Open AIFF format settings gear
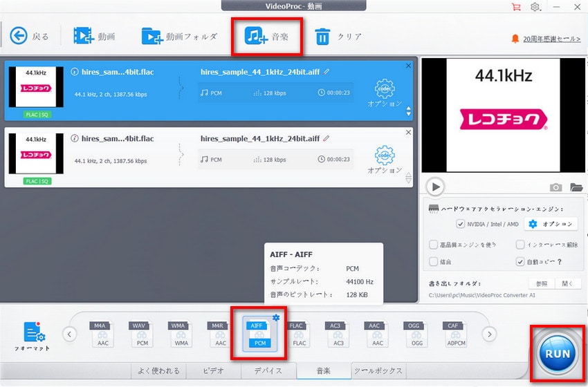This screenshot has height=387, width=588. [x=276, y=318]
